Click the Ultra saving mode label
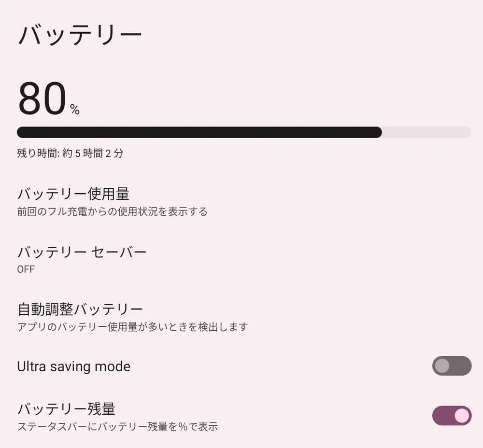 pos(74,366)
